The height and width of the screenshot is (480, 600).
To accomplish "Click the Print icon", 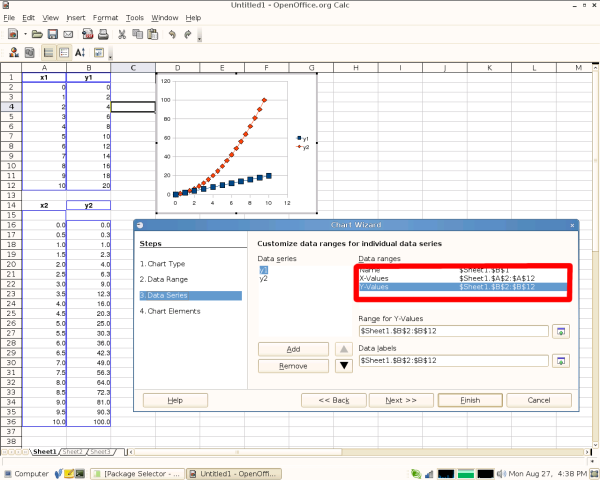I will 103,34.
